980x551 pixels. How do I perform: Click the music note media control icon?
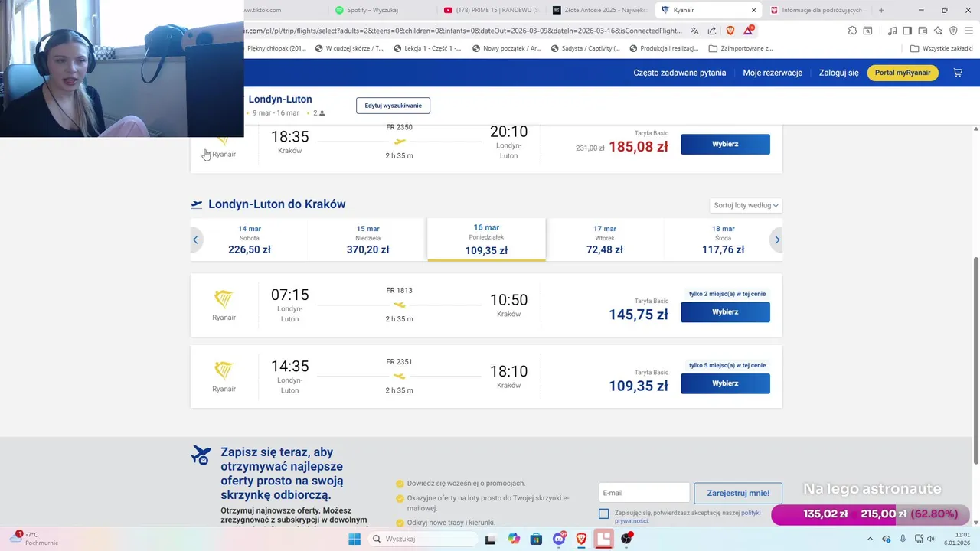pyautogui.click(x=892, y=31)
